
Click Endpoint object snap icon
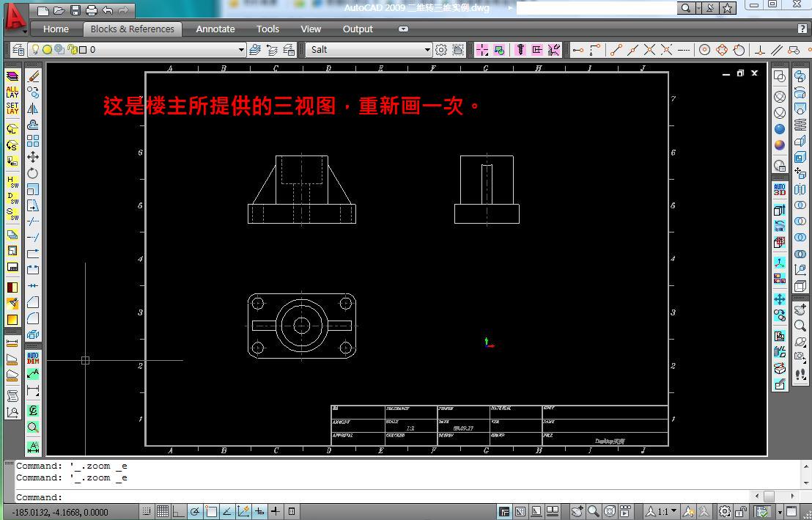point(616,50)
